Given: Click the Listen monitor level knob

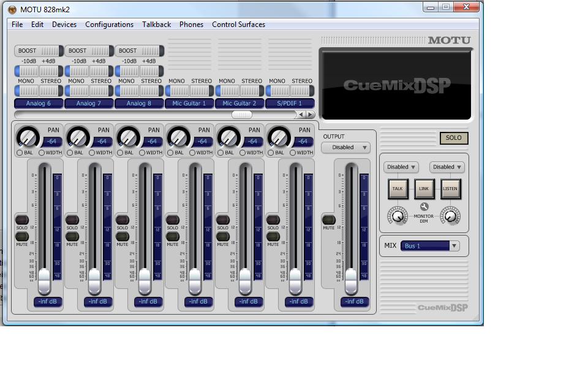Looking at the screenshot, I should [x=450, y=215].
